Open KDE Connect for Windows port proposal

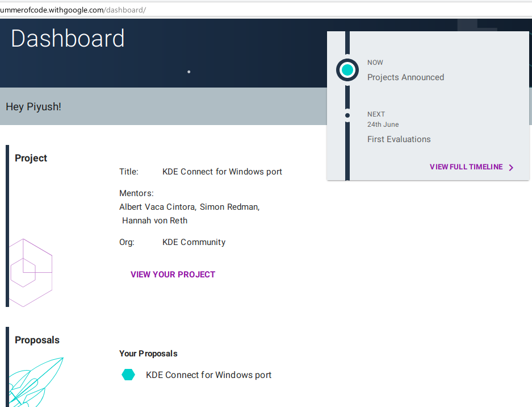pyautogui.click(x=209, y=375)
